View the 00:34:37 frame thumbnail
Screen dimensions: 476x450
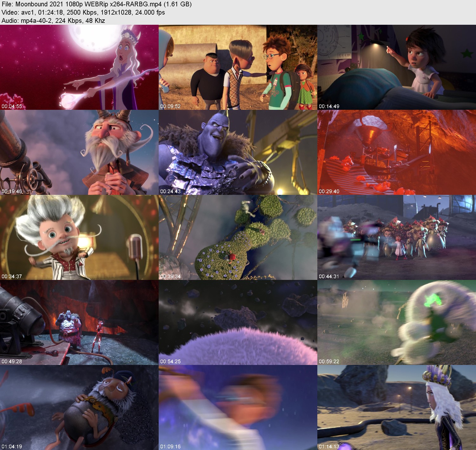click(x=79, y=237)
